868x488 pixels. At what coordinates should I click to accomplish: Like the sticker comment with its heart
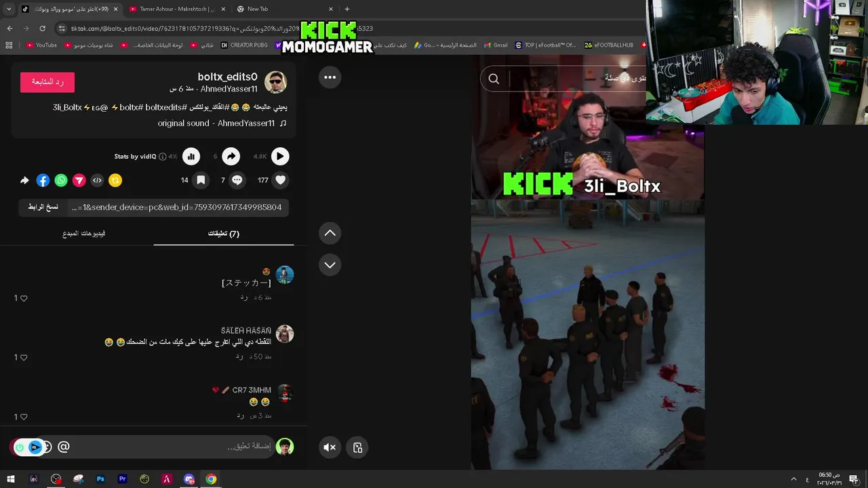[24, 298]
